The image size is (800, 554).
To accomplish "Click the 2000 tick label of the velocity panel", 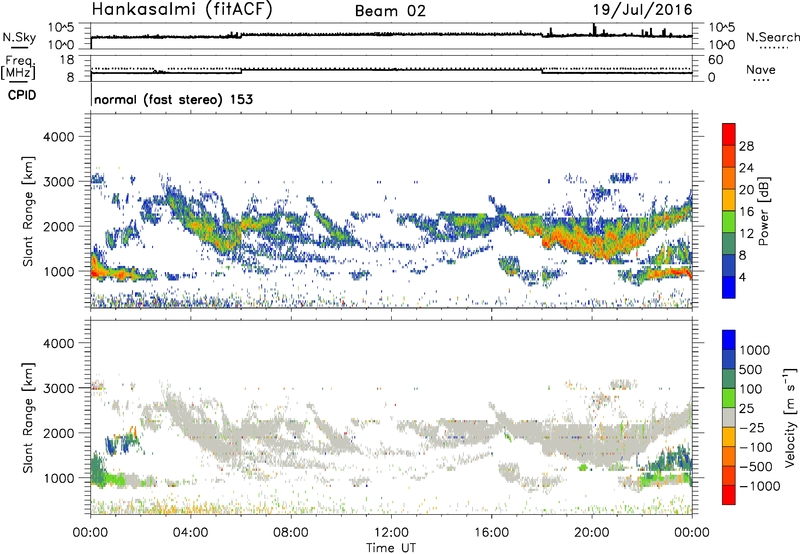I will [x=58, y=433].
